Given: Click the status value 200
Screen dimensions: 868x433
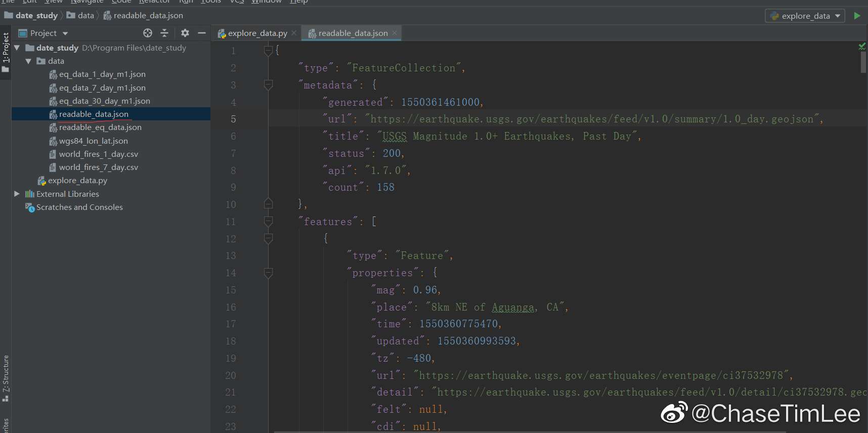Looking at the screenshot, I should click(x=392, y=153).
